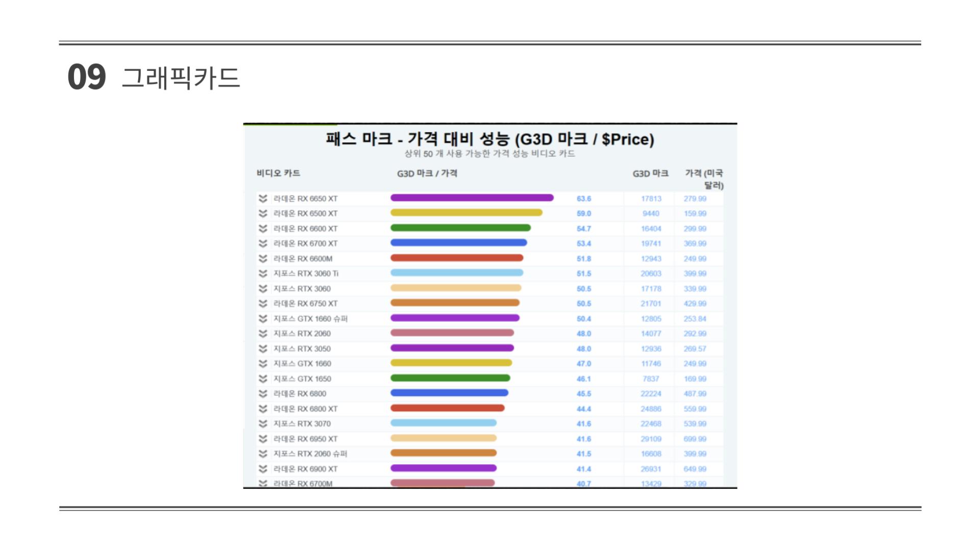Screen dimensions: 980x551
Task: Expand the 라데온 RX 6750 XT row chevron
Action: (x=263, y=304)
